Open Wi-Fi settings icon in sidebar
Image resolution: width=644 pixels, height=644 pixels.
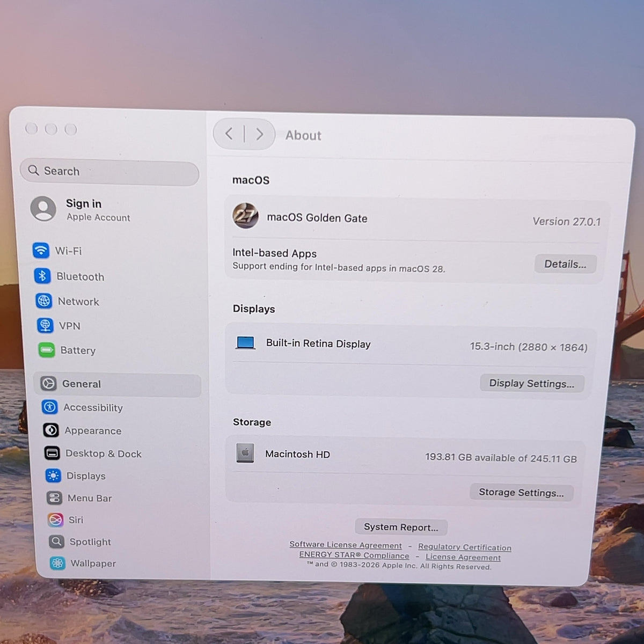(x=41, y=250)
